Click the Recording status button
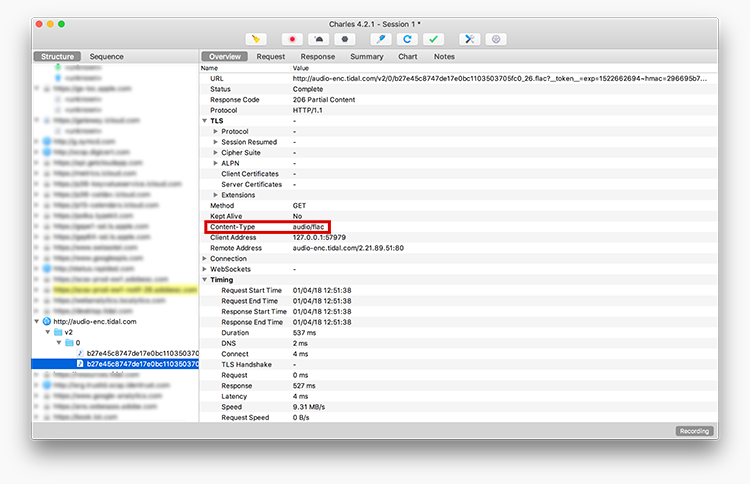The width and height of the screenshot is (750, 484). coord(695,431)
